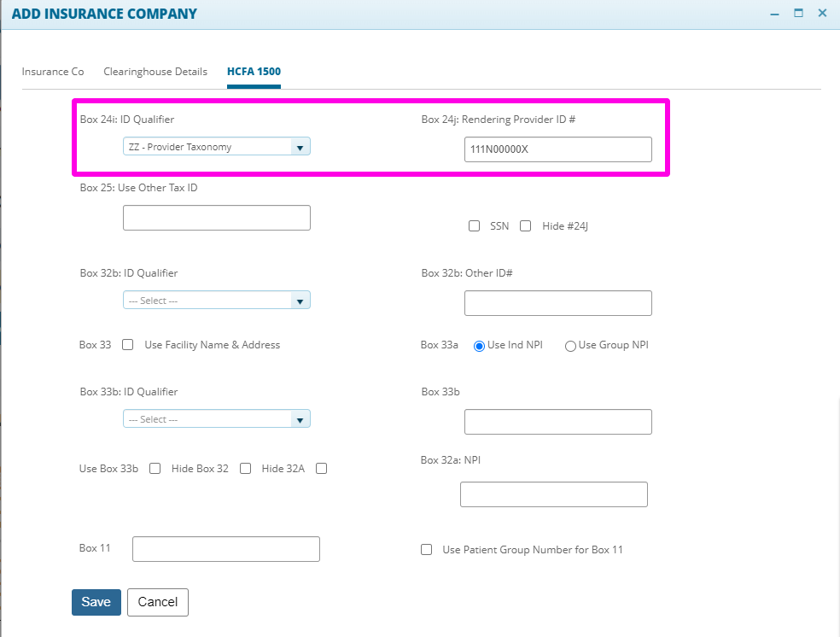
Task: Click the Box 32a NPI input field
Action: 553,494
